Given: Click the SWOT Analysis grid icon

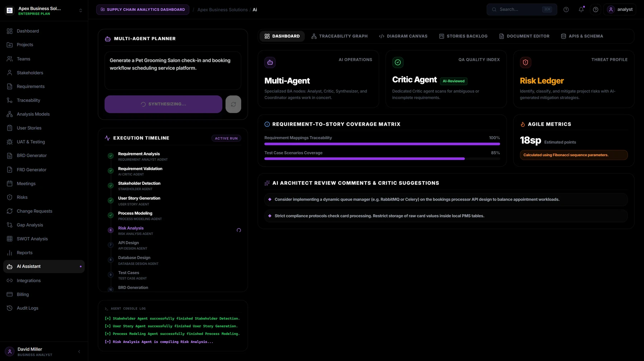Looking at the screenshot, I should pos(10,239).
